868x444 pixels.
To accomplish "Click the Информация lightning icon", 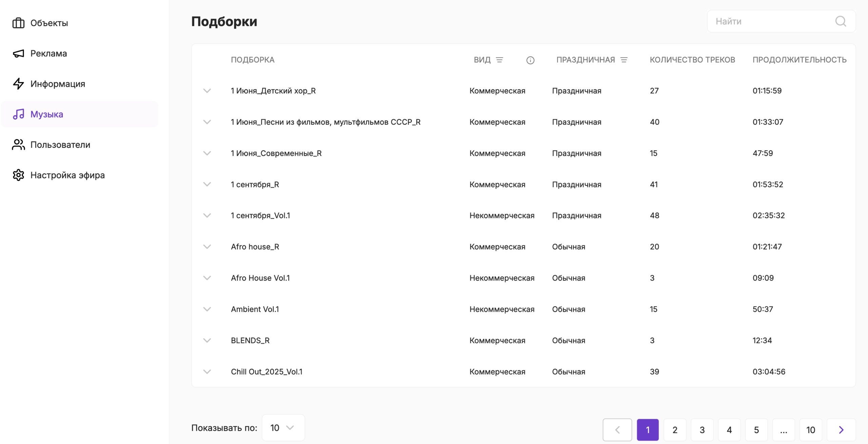I will pyautogui.click(x=18, y=84).
